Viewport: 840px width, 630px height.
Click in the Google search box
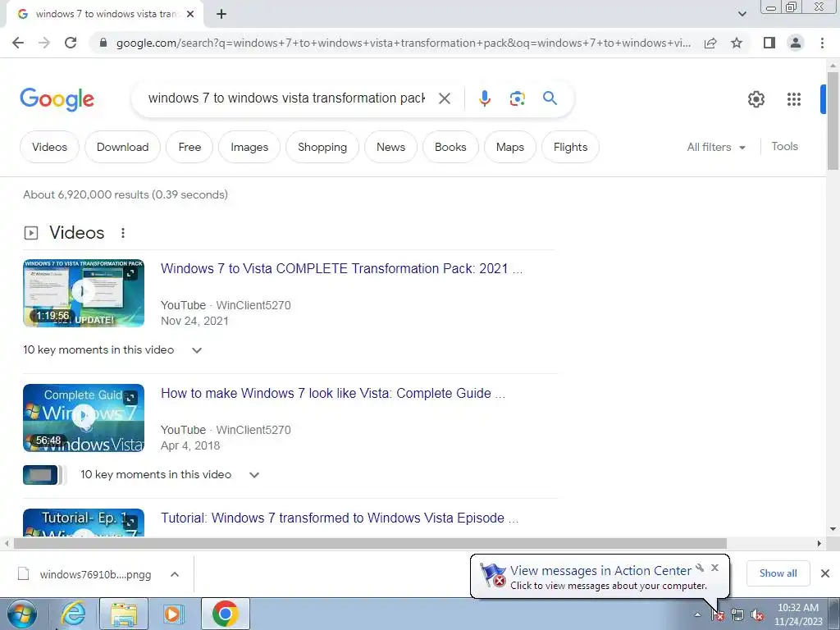[286, 98]
